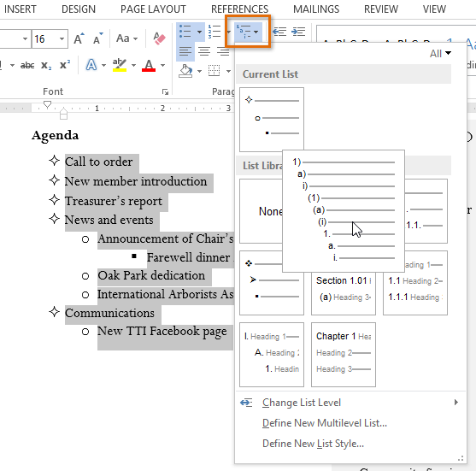This screenshot has height=471, width=476.
Task: Click the Shrink Font icon
Action: pyautogui.click(x=97, y=38)
